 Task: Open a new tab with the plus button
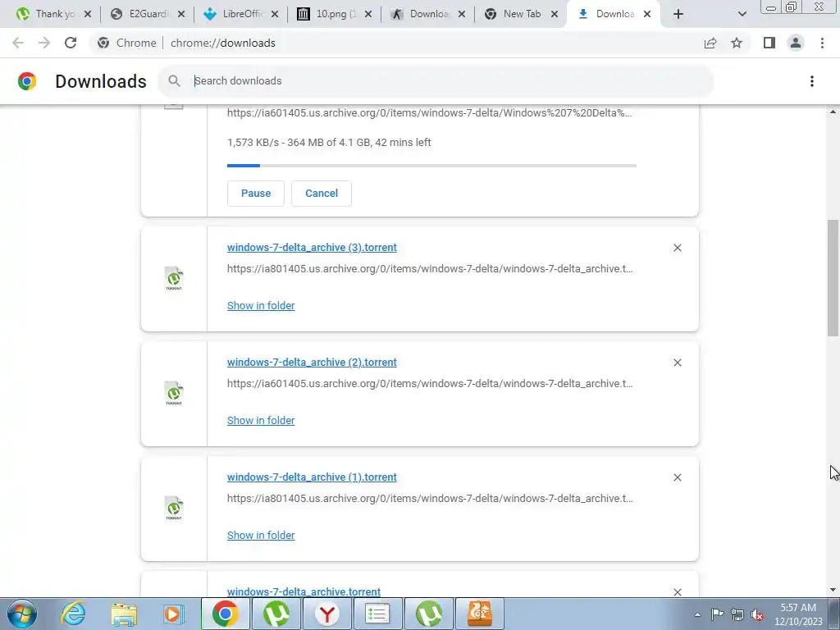point(678,14)
